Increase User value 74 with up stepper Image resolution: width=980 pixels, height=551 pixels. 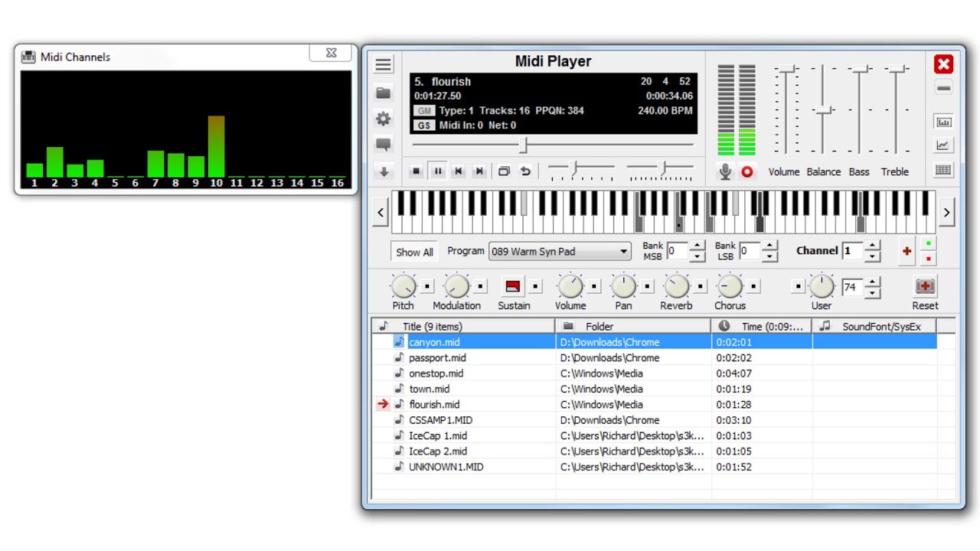click(x=873, y=282)
